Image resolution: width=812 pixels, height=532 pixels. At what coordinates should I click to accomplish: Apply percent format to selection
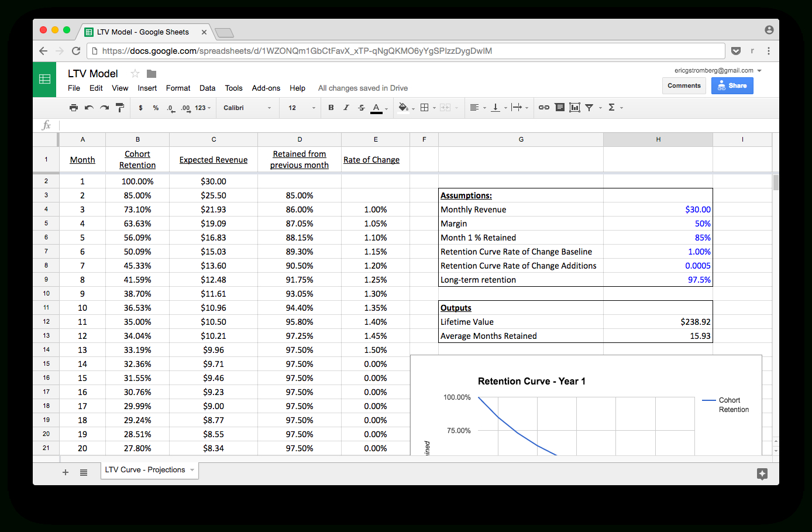pos(154,107)
